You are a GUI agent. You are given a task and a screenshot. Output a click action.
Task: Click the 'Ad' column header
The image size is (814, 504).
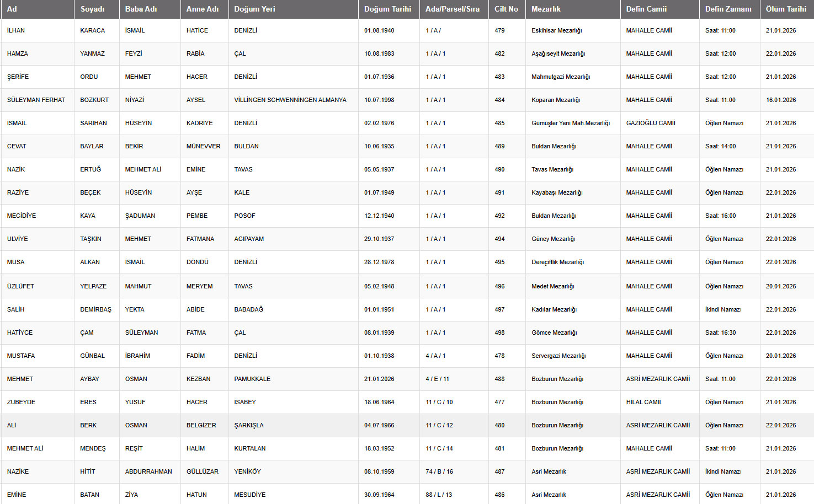(x=12, y=9)
